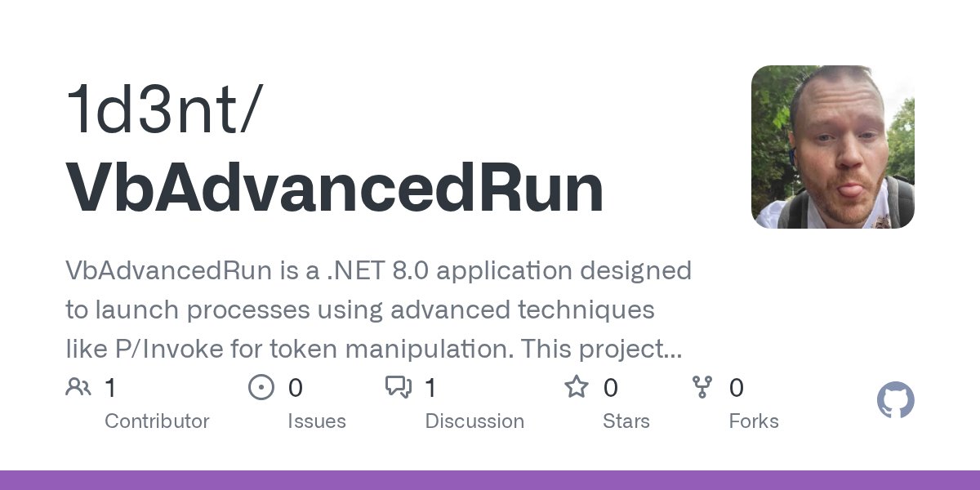Enable watching the repository via Issues icon

click(x=260, y=387)
